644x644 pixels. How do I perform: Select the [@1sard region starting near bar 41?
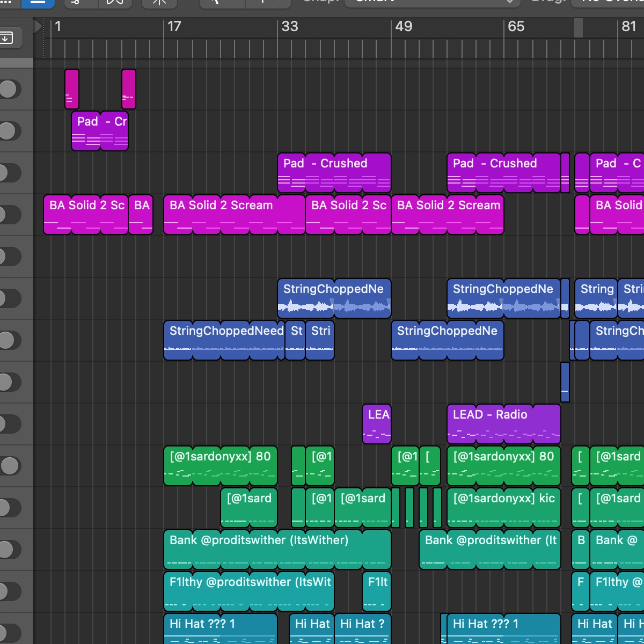click(x=363, y=508)
